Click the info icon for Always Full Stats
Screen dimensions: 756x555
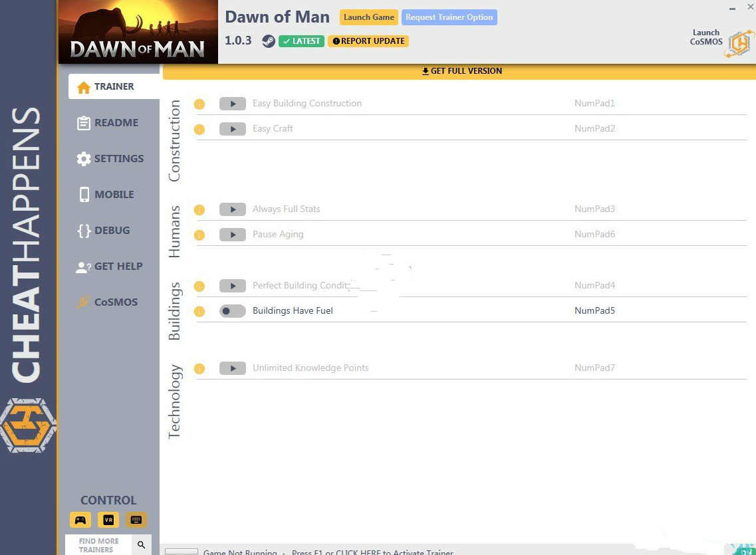click(x=199, y=209)
